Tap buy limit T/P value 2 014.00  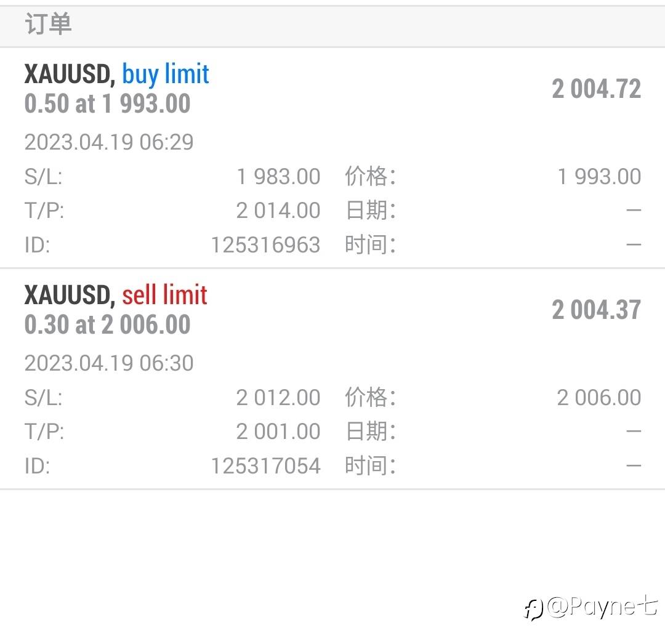(278, 211)
